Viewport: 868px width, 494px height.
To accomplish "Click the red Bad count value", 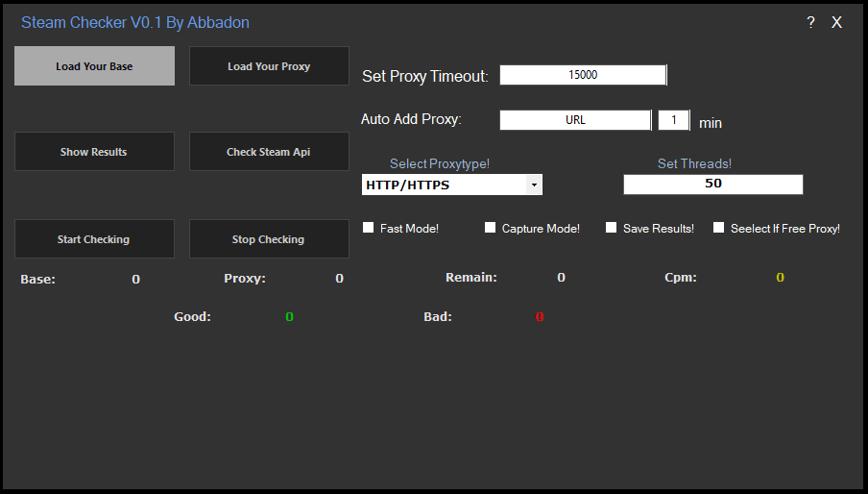I will click(540, 317).
